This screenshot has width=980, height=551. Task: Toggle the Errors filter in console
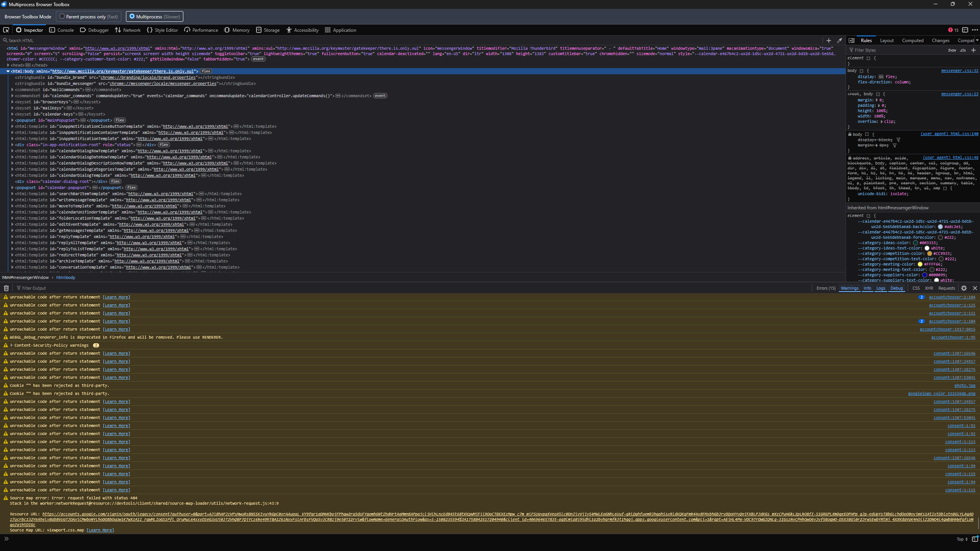tap(826, 288)
